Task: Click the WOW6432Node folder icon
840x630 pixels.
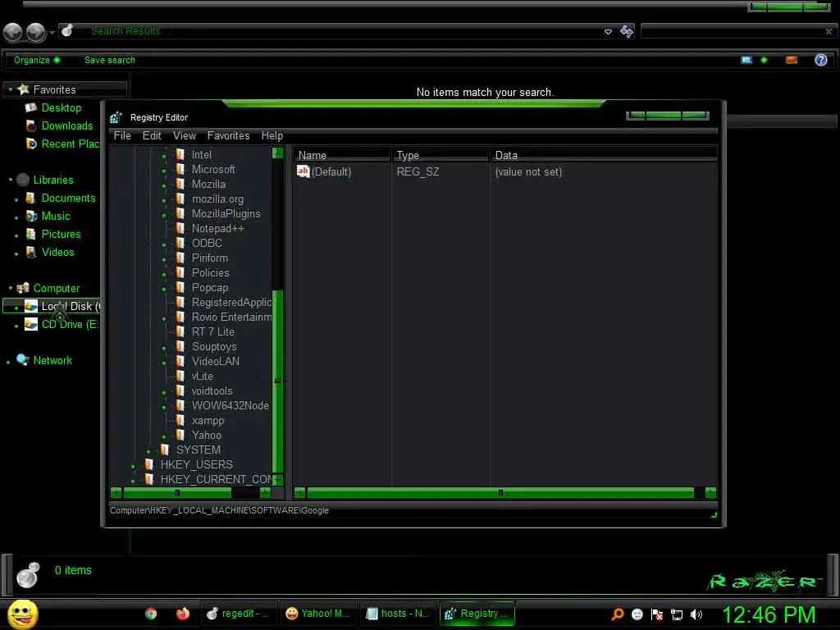Action: [x=180, y=405]
